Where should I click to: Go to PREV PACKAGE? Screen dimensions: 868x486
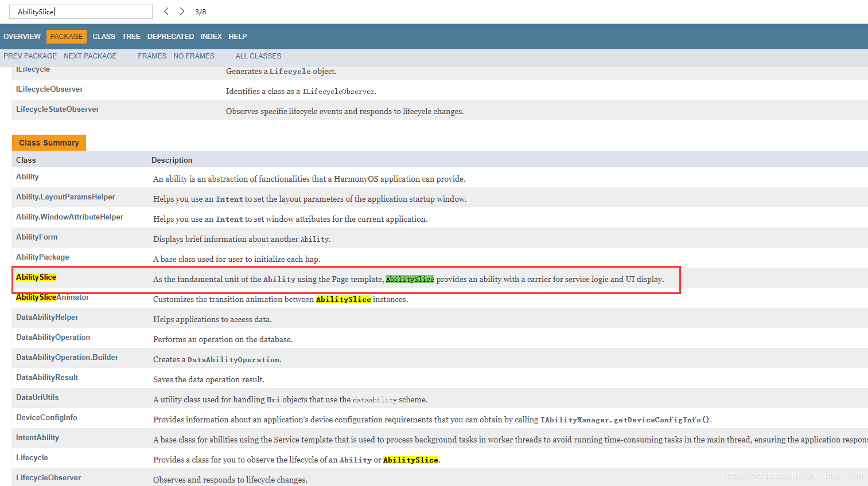pyautogui.click(x=30, y=56)
